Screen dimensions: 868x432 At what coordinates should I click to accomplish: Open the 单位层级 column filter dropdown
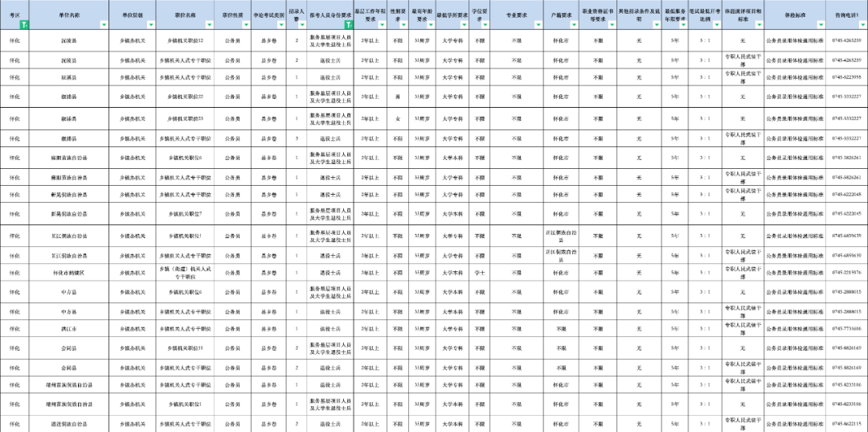pyautogui.click(x=150, y=25)
